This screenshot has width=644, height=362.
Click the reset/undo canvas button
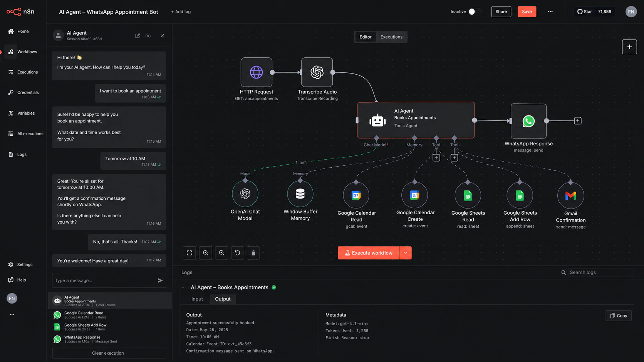pos(237,253)
